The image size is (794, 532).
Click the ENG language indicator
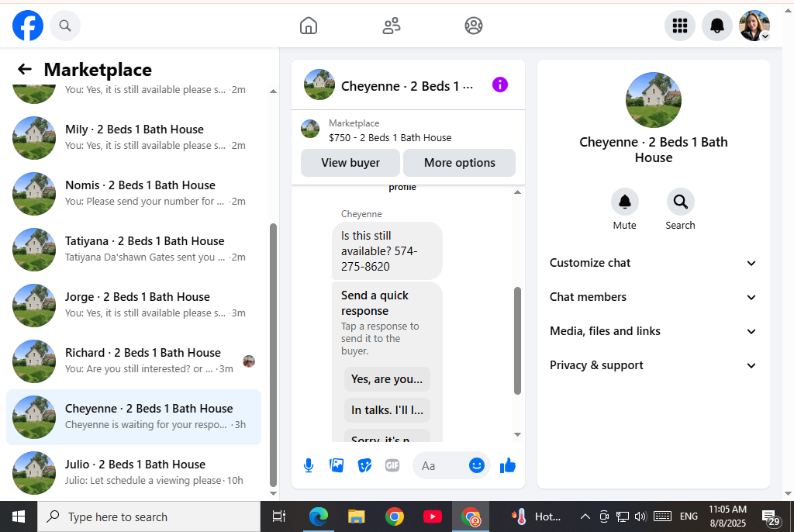pos(689,516)
